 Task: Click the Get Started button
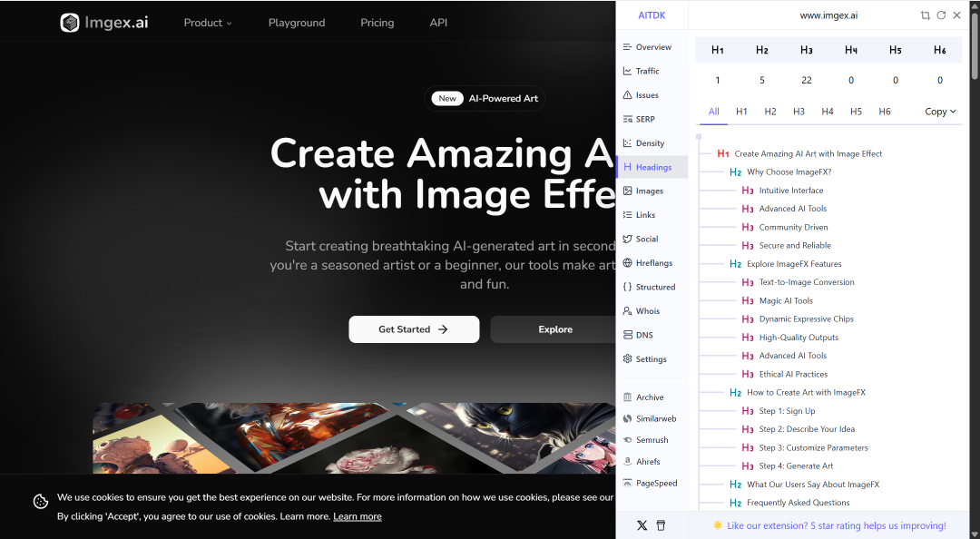click(x=414, y=328)
